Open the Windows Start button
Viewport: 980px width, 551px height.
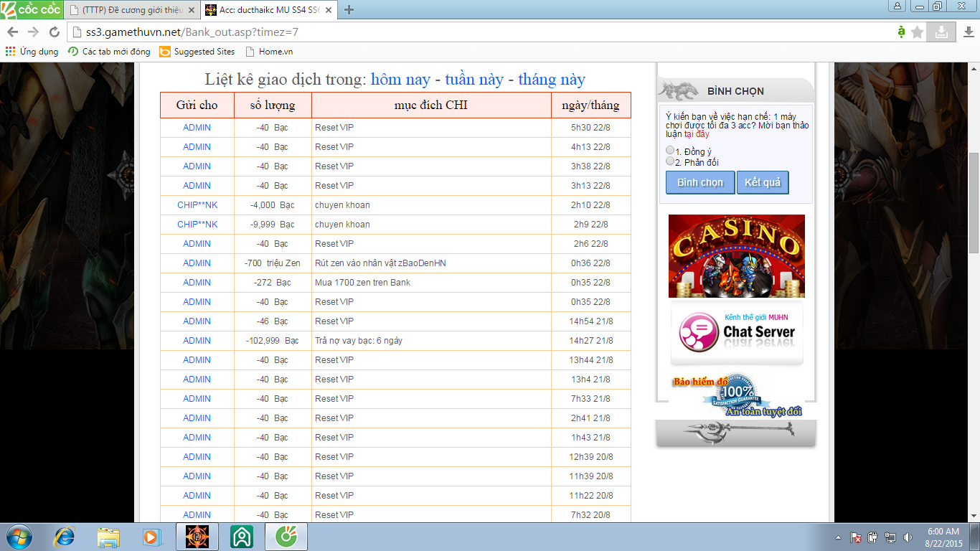(x=19, y=537)
